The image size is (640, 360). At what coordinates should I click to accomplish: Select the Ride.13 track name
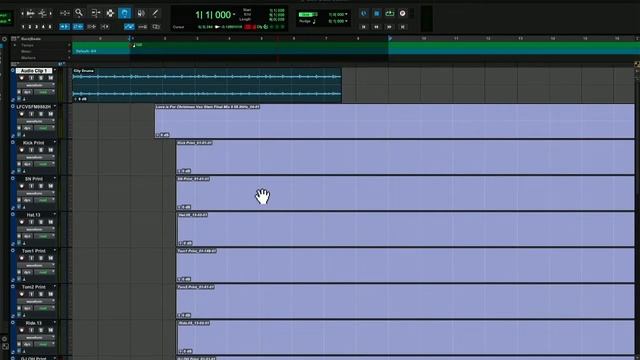coord(33,323)
